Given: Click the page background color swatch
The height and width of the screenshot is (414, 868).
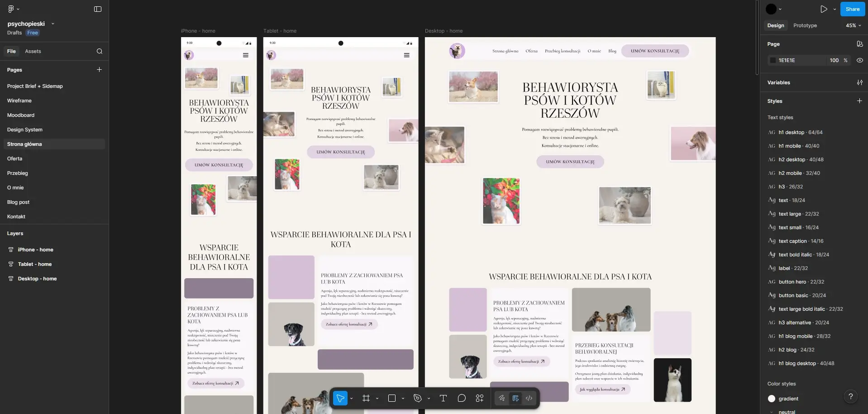Looking at the screenshot, I should pos(773,60).
